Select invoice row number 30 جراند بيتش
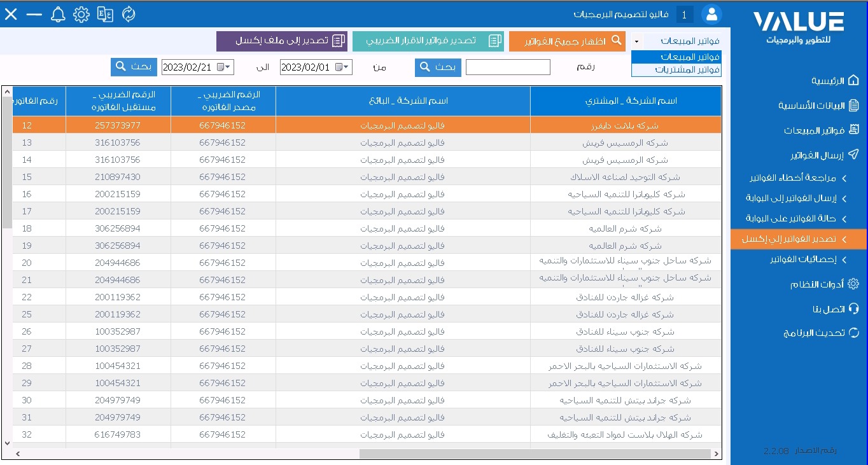Image resolution: width=868 pixels, height=465 pixels. [367, 400]
